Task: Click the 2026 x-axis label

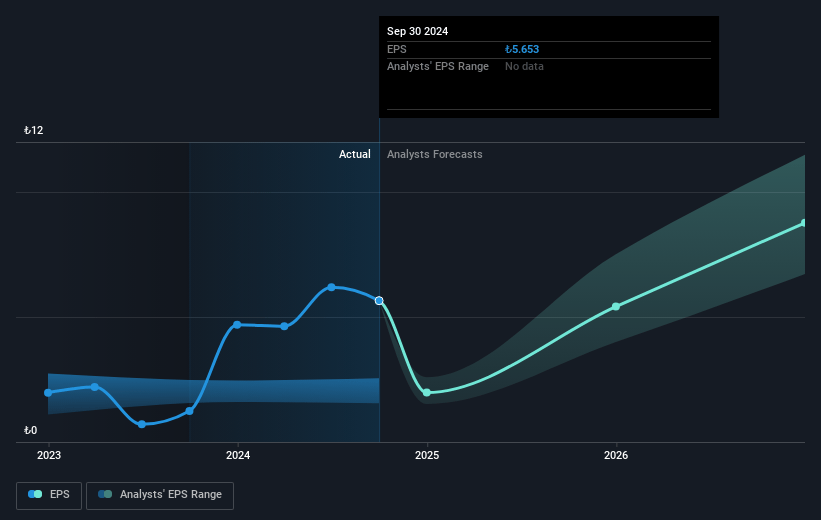Action: coord(616,456)
